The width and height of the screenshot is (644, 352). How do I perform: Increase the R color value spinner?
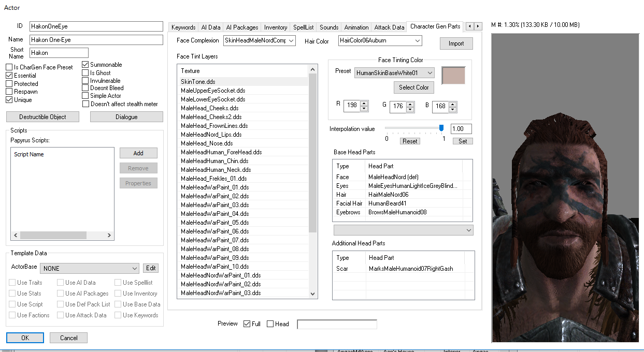coord(364,104)
